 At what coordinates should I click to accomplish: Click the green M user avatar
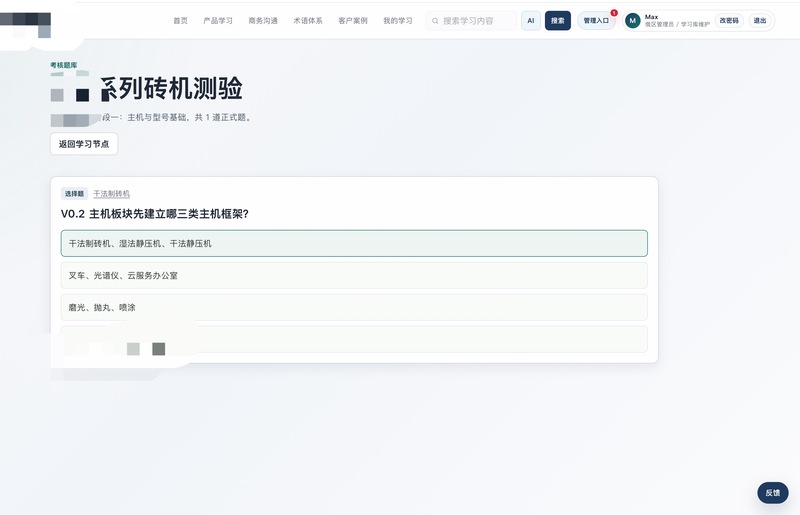tap(633, 21)
